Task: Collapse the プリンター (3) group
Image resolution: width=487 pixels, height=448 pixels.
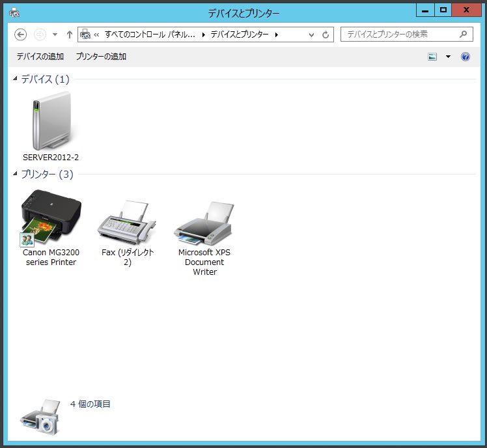Action: point(14,173)
